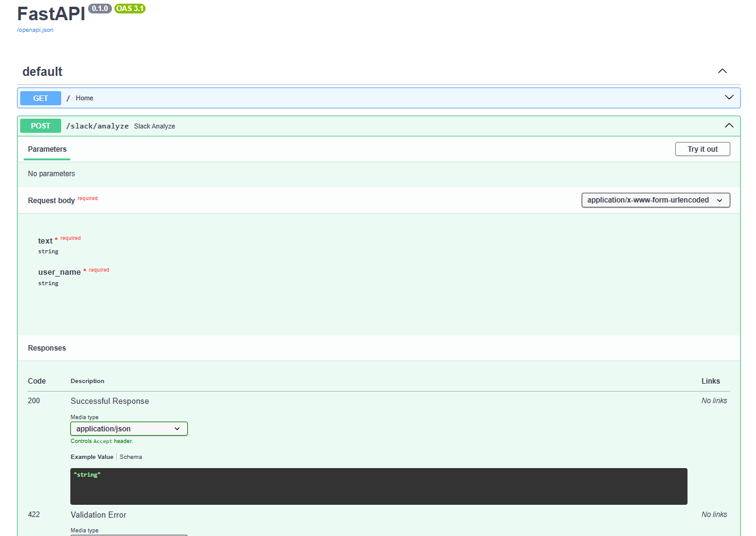Click the Home endpoint summary
The height and width of the screenshot is (536, 756).
tap(84, 98)
